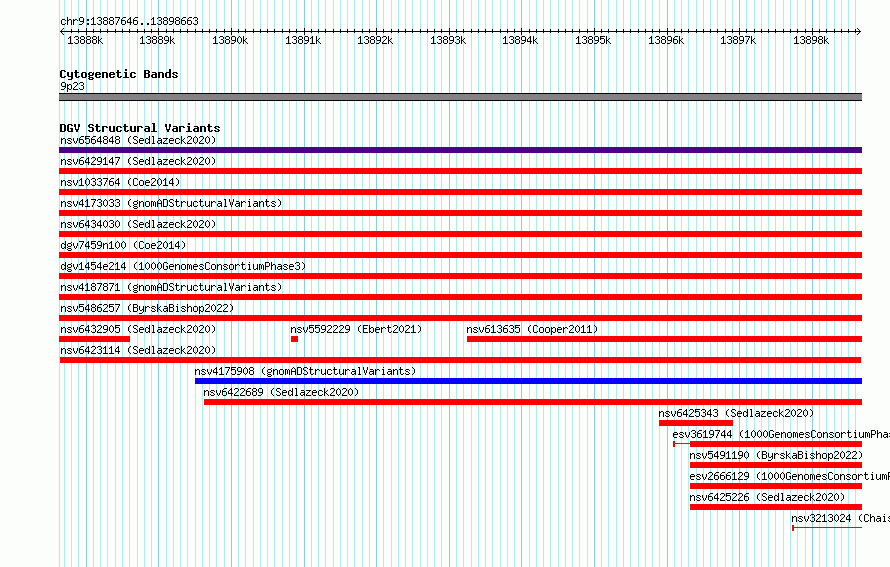Select the red nsv6434030 variant bar
The width and height of the screenshot is (890, 567).
coord(460,234)
